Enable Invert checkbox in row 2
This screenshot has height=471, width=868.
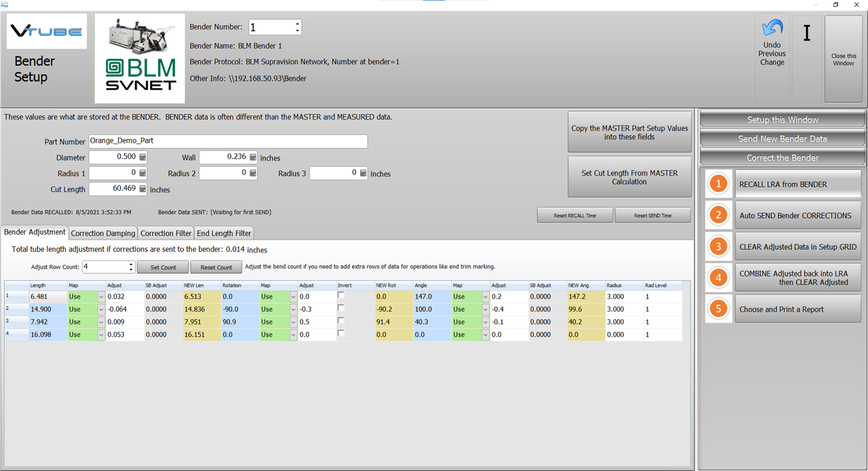coord(341,308)
